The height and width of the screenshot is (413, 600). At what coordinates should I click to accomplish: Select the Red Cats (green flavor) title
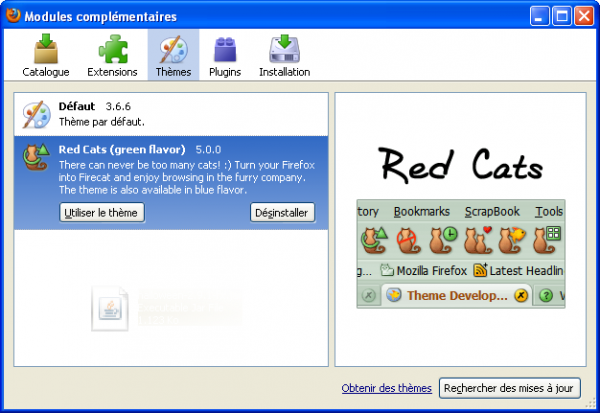[x=122, y=149]
